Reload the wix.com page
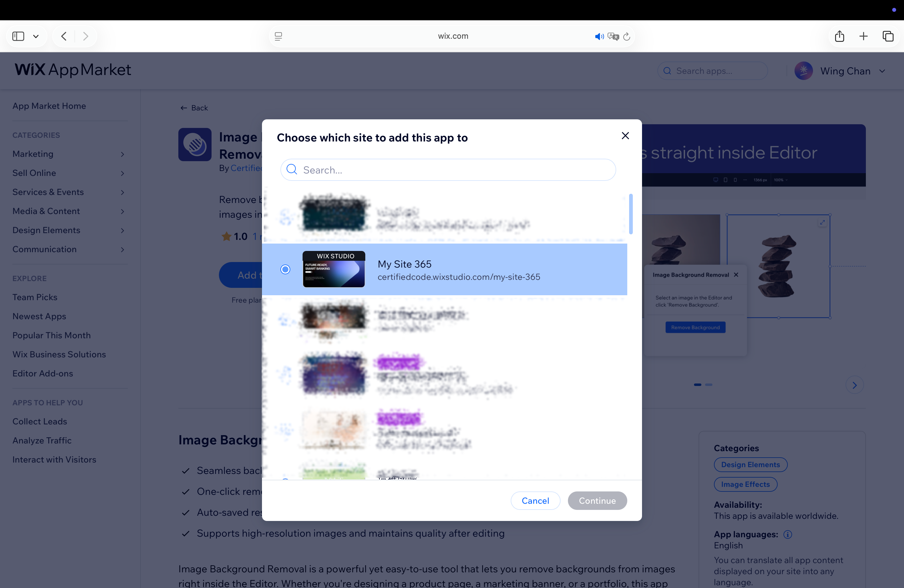Viewport: 904px width, 588px height. (627, 37)
